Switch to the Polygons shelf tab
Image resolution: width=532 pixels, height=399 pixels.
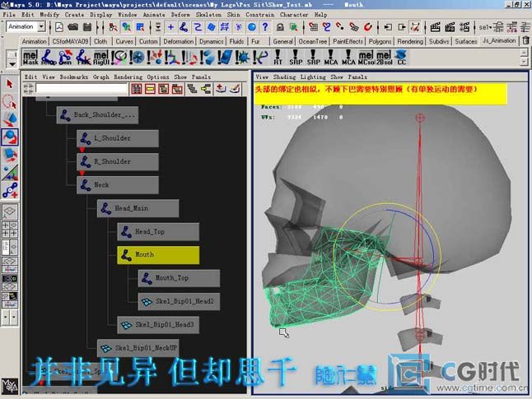(x=380, y=41)
